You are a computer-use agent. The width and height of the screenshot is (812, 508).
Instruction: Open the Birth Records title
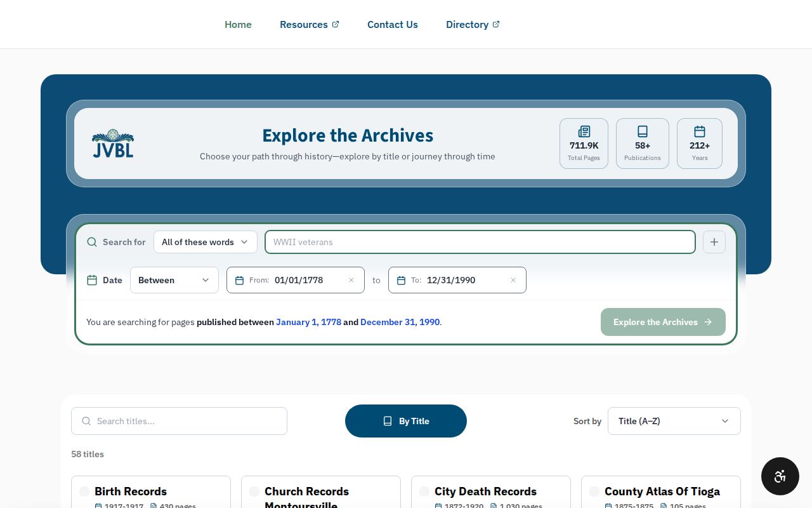click(131, 491)
